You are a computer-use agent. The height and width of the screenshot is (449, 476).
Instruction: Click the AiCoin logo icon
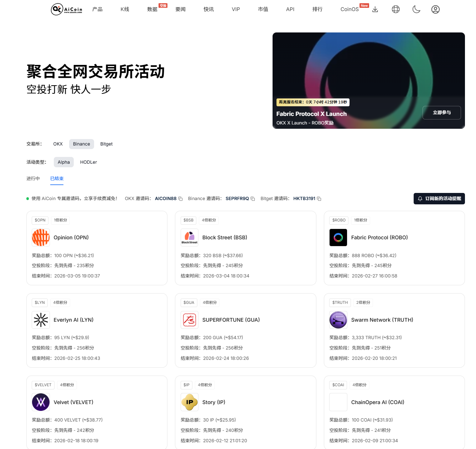(x=57, y=9)
